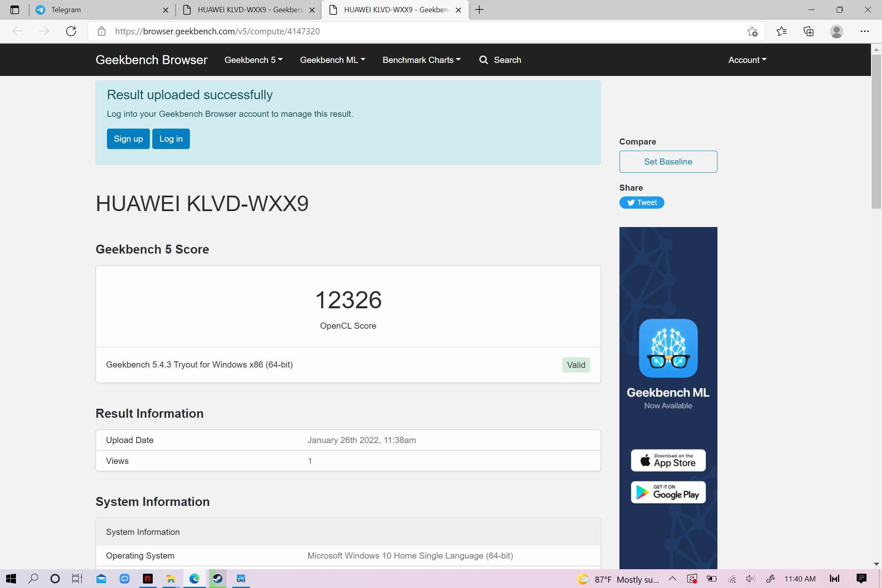Open the Windows Start menu
This screenshot has width=882, height=588.
(11, 579)
